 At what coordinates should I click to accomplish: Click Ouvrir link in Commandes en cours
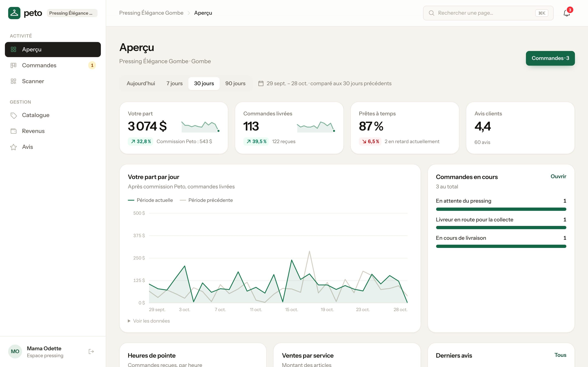(558, 176)
